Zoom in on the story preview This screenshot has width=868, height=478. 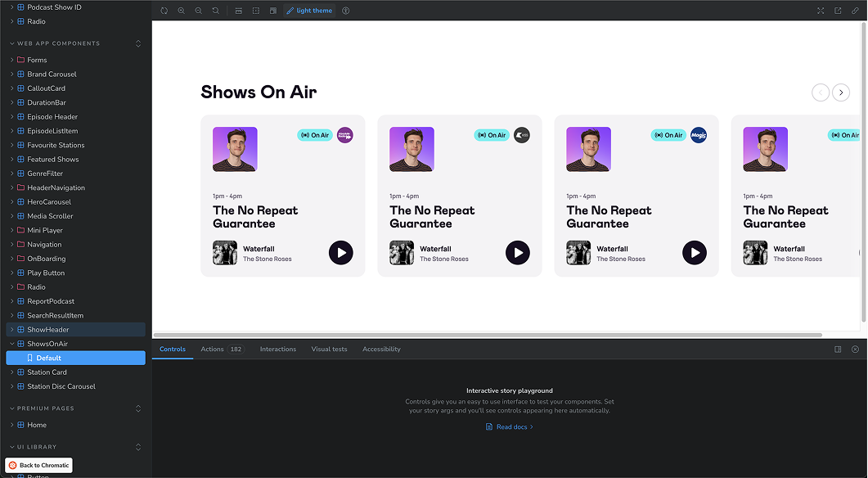point(182,11)
